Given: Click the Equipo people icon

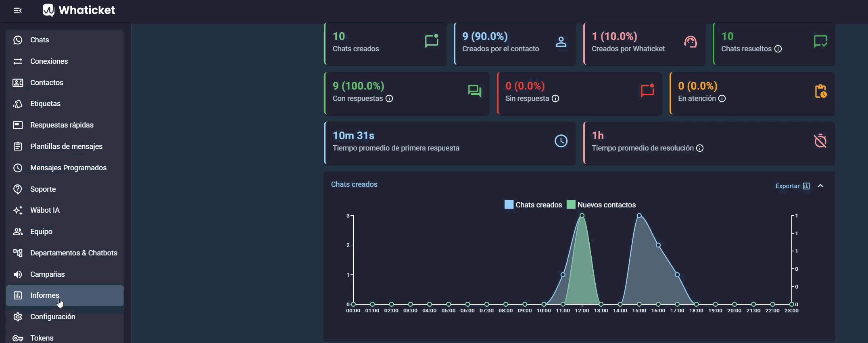Looking at the screenshot, I should [x=18, y=232].
